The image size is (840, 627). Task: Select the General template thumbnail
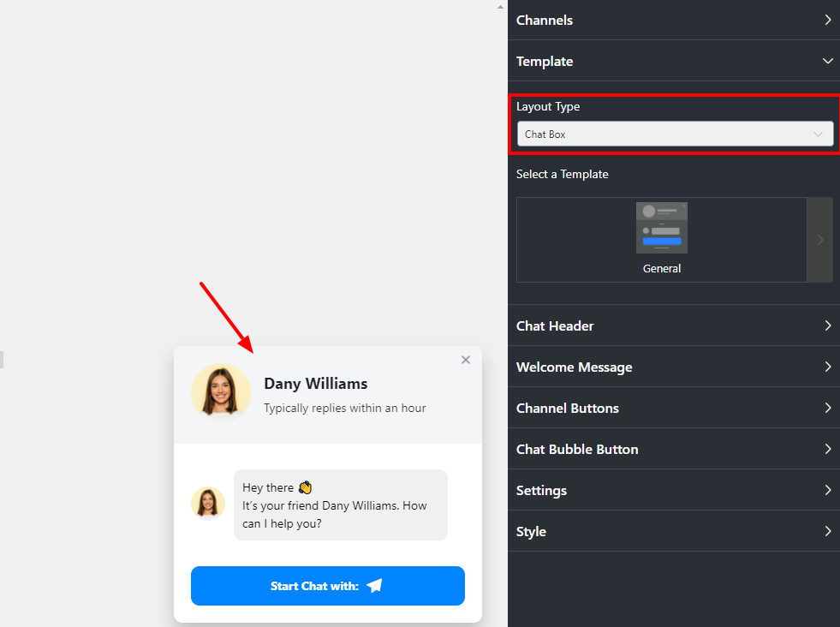tap(661, 229)
